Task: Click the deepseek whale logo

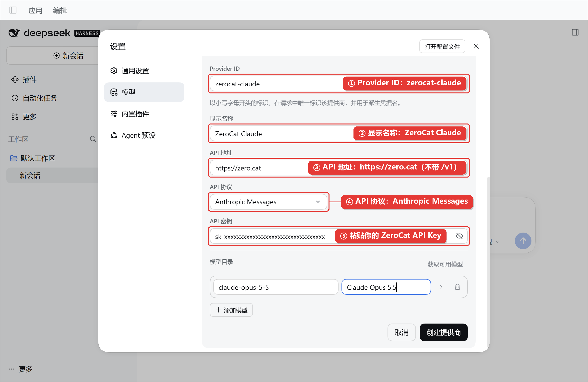Action: tap(14, 33)
